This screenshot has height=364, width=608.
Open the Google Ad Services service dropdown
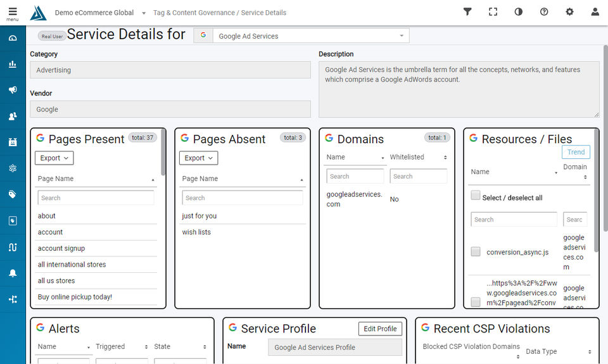[x=310, y=36]
